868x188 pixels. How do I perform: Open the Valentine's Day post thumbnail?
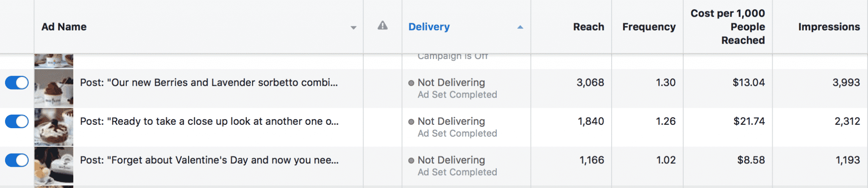coord(54,166)
